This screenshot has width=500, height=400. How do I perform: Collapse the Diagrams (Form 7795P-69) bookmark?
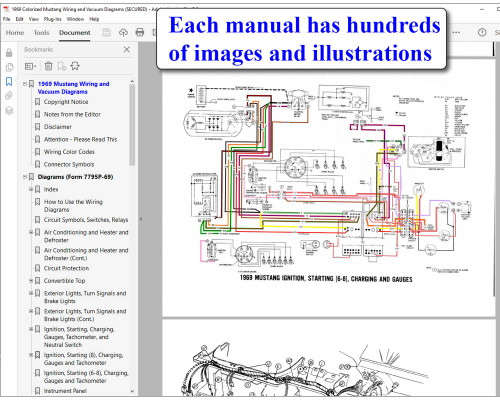point(25,177)
